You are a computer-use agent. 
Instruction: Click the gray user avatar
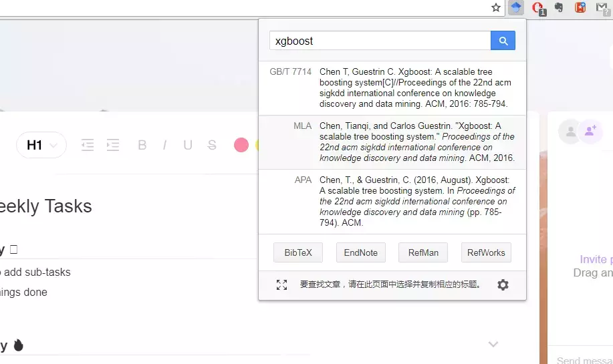[x=570, y=132]
